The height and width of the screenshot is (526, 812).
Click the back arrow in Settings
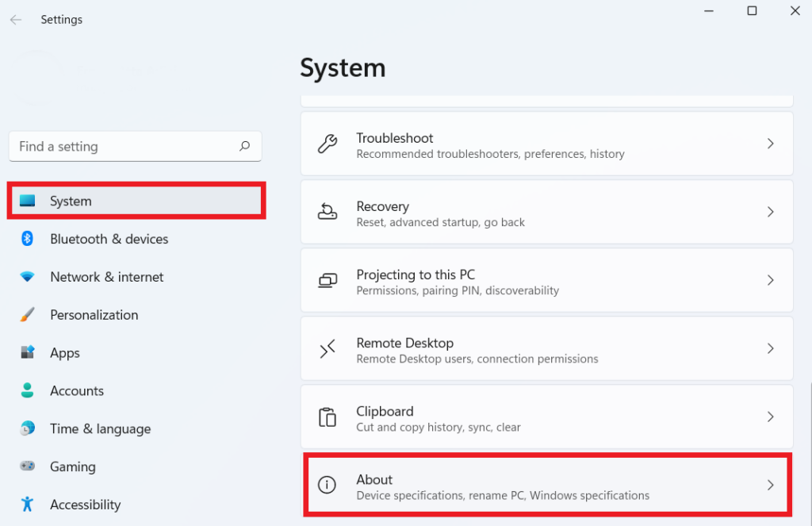point(16,19)
